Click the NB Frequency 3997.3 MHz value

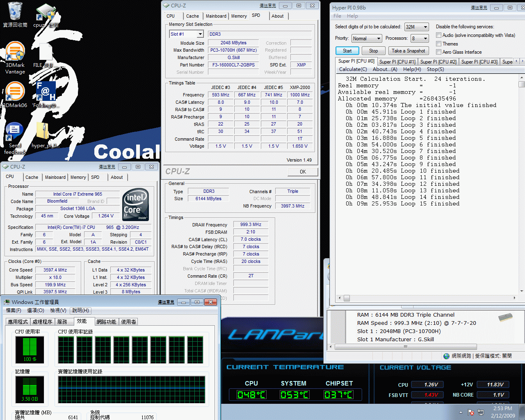click(x=292, y=206)
